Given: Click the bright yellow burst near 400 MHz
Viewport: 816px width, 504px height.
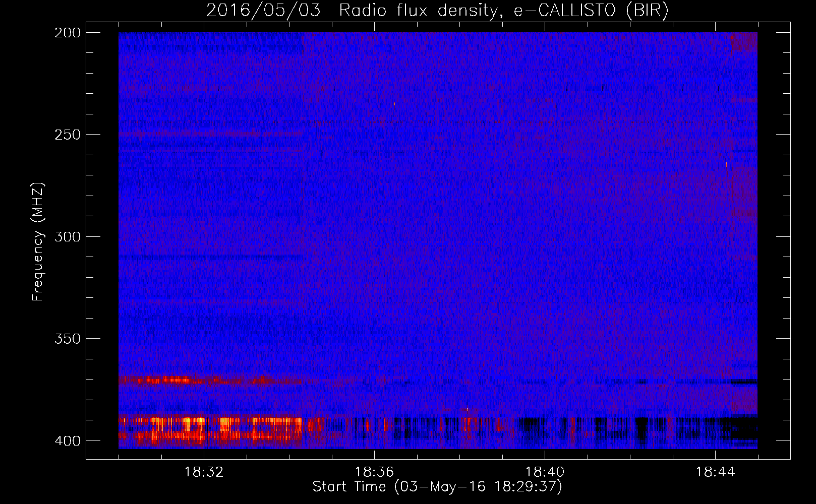Looking at the screenshot, I should click(210, 431).
